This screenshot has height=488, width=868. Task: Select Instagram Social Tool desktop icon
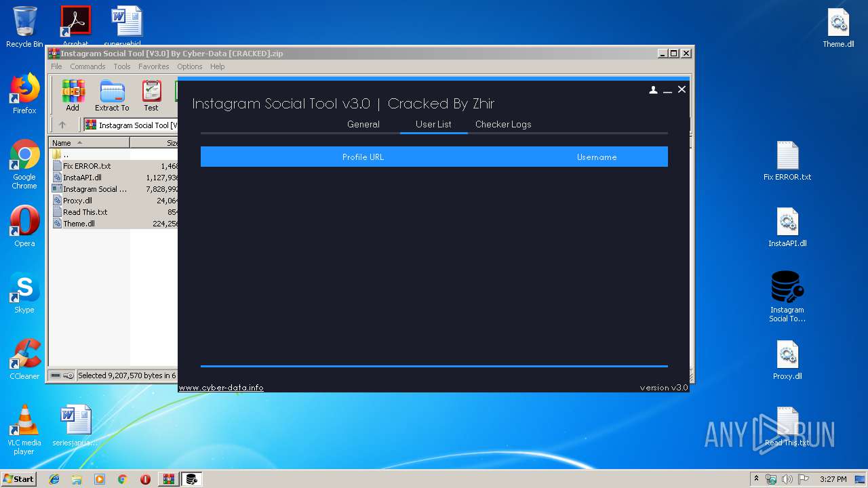(787, 297)
